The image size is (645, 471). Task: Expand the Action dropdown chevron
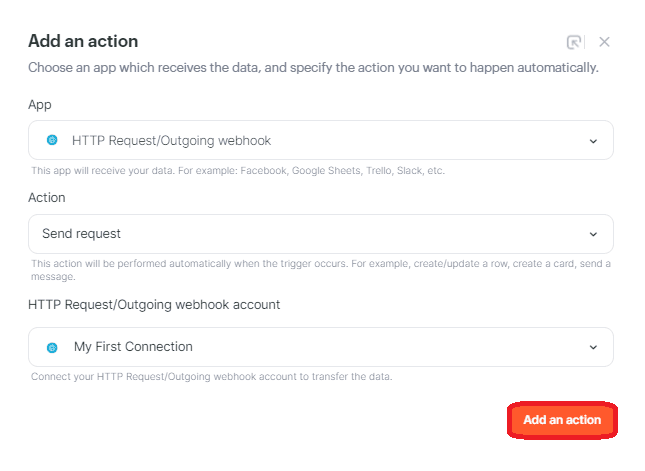click(x=593, y=234)
